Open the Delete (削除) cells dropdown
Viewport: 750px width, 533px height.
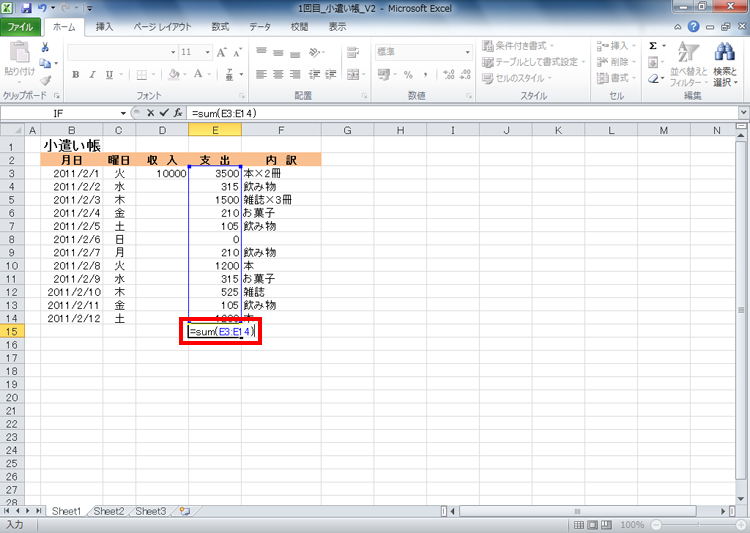[617, 62]
